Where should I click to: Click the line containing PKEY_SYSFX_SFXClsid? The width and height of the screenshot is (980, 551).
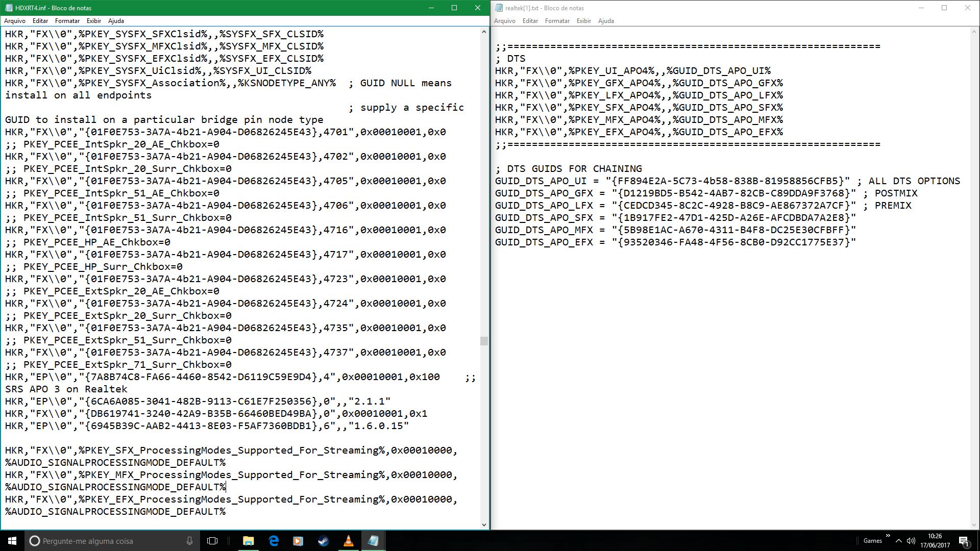tap(164, 34)
